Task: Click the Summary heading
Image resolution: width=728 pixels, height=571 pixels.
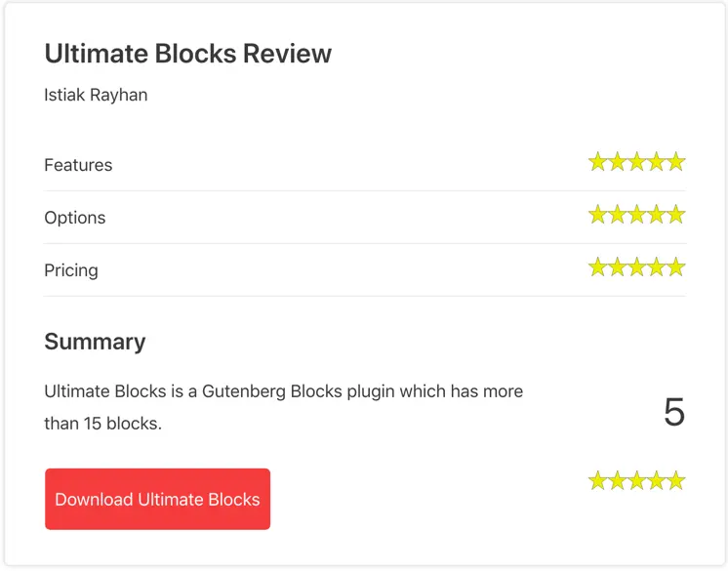Action: click(x=96, y=342)
